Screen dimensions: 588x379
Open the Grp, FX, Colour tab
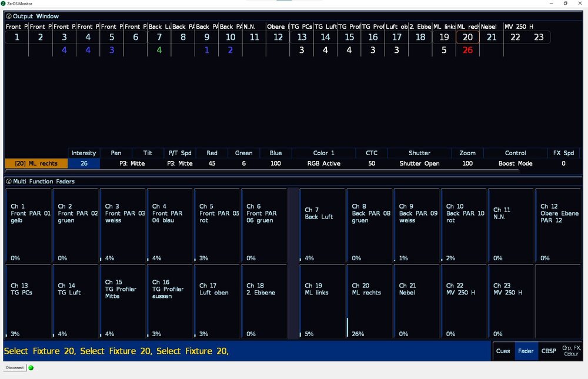pyautogui.click(x=571, y=351)
